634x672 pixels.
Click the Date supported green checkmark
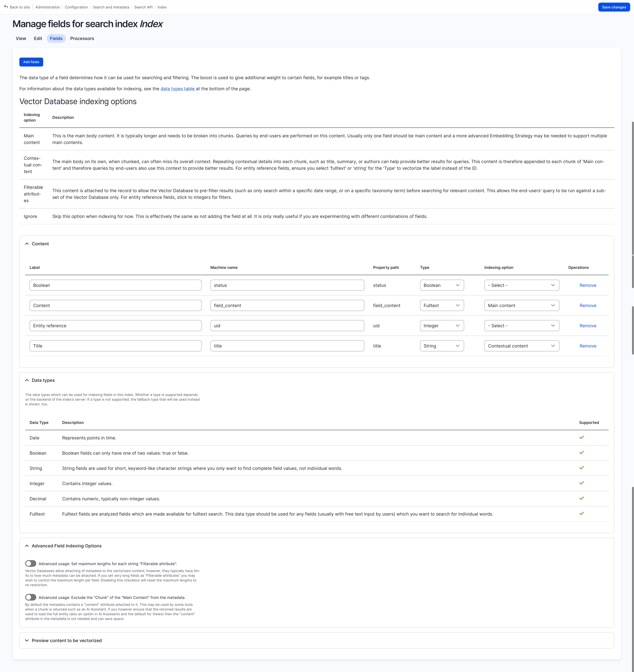(x=581, y=437)
